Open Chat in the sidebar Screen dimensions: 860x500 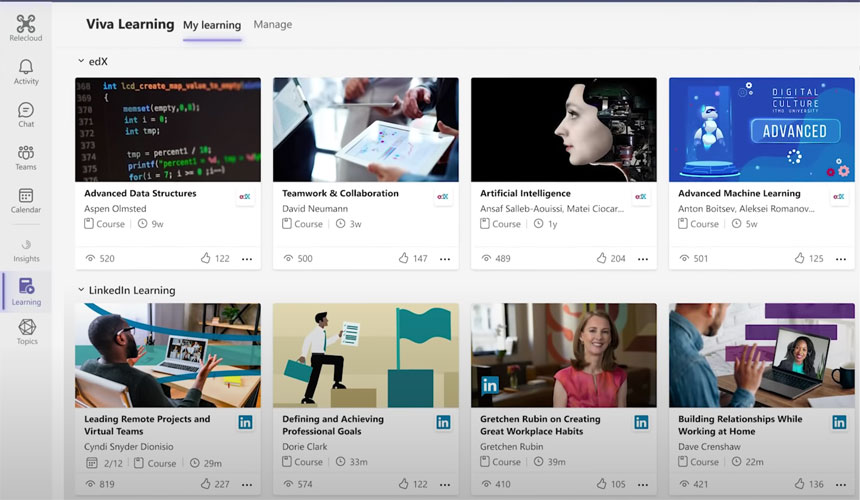click(x=26, y=115)
